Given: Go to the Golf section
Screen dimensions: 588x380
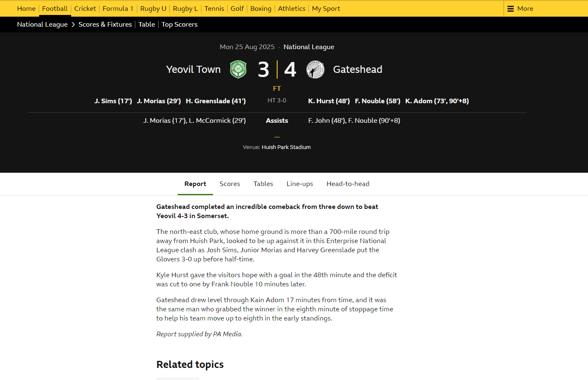Looking at the screenshot, I should pyautogui.click(x=237, y=8).
